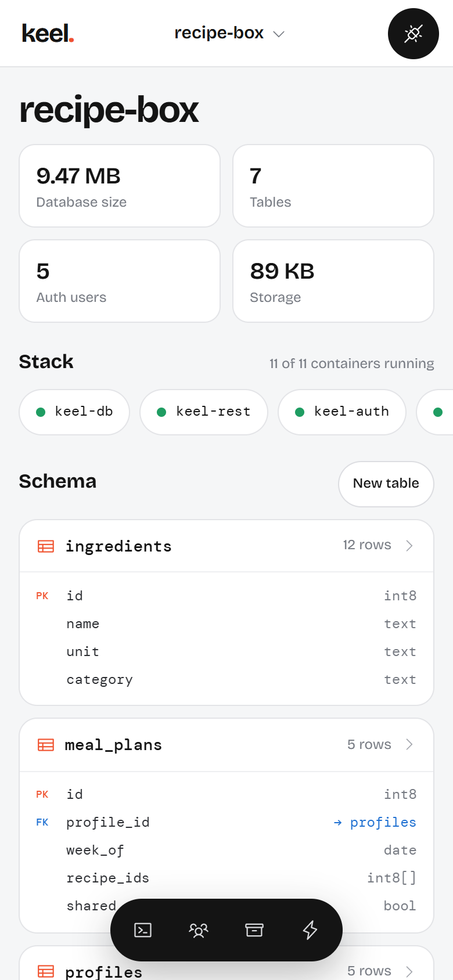Click the Schema section heading
The height and width of the screenshot is (980, 453).
pyautogui.click(x=57, y=481)
